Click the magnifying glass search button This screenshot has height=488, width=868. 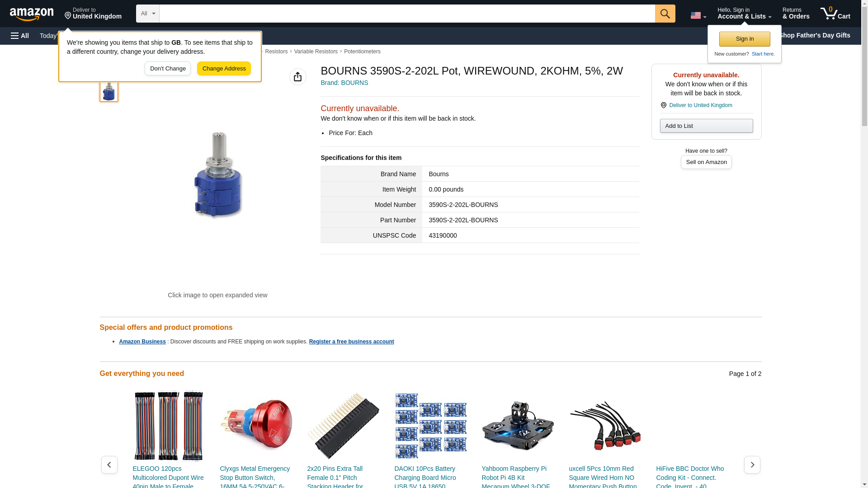point(665,14)
